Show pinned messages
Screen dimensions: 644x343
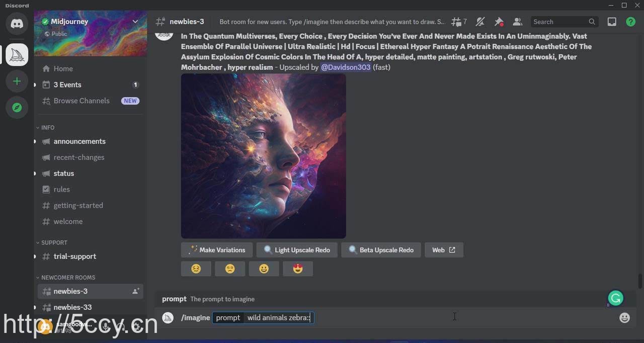coord(499,22)
